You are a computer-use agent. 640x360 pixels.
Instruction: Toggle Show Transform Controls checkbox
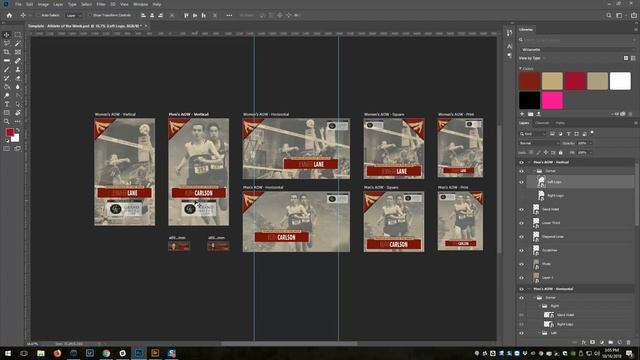click(x=91, y=16)
